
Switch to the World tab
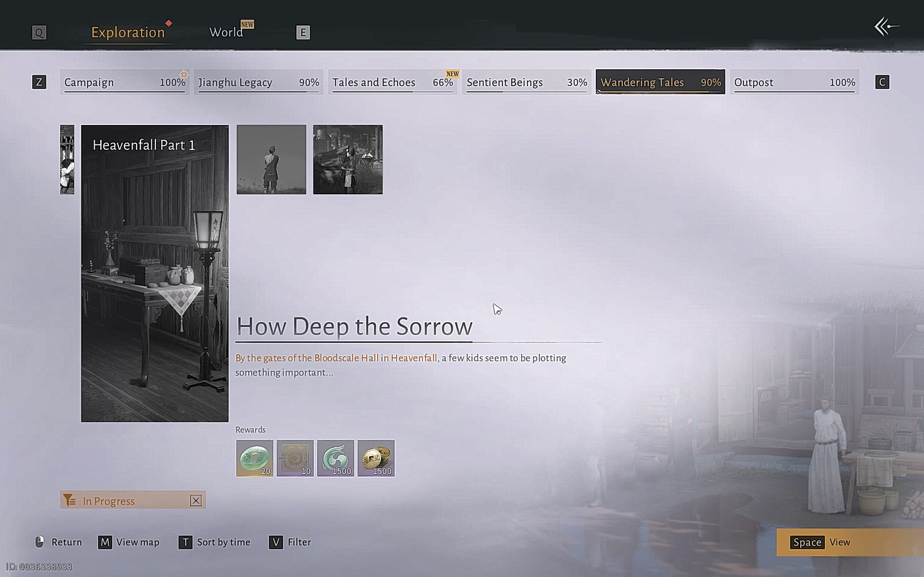226,32
